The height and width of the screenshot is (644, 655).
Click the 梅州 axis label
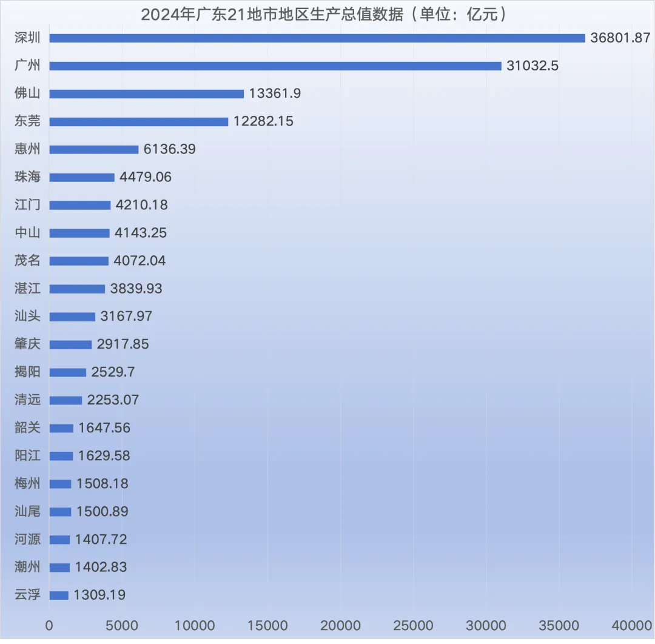pos(27,483)
